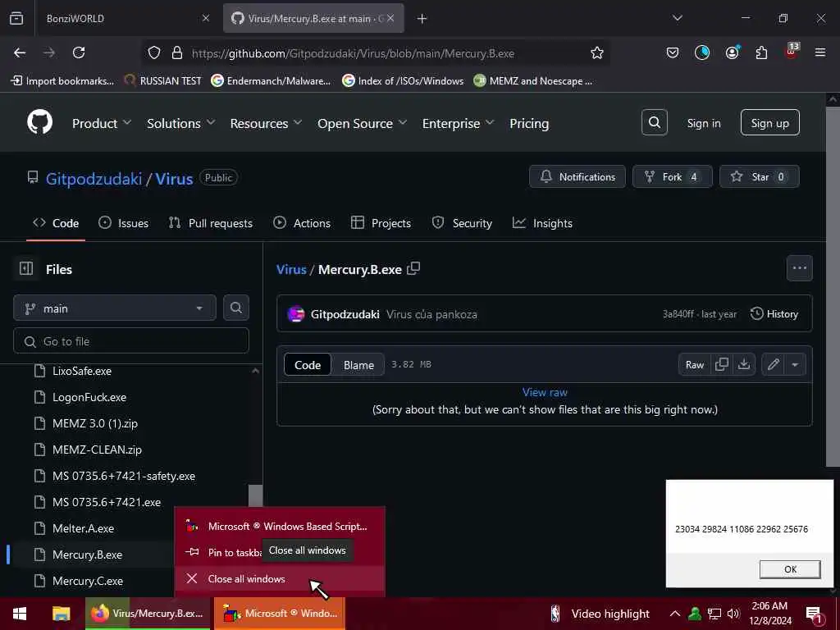
Task: Search files with the magnifier beside main
Action: pyautogui.click(x=235, y=308)
